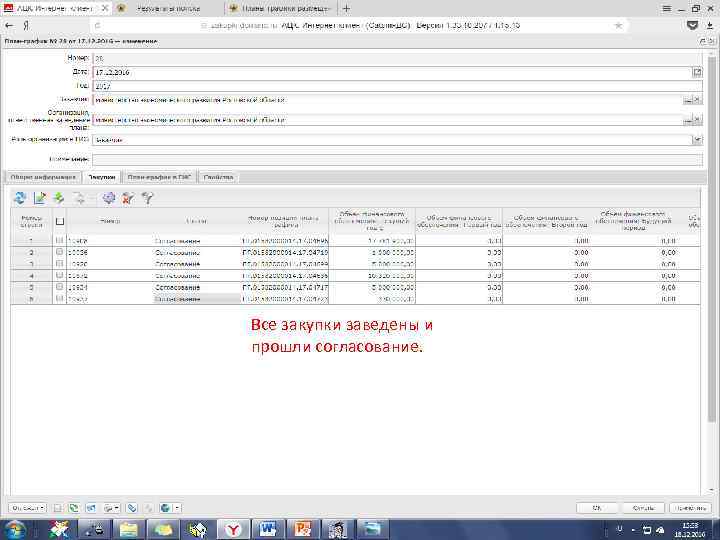
Task: Click the bookmark star in the address bar
Action: [619, 26]
